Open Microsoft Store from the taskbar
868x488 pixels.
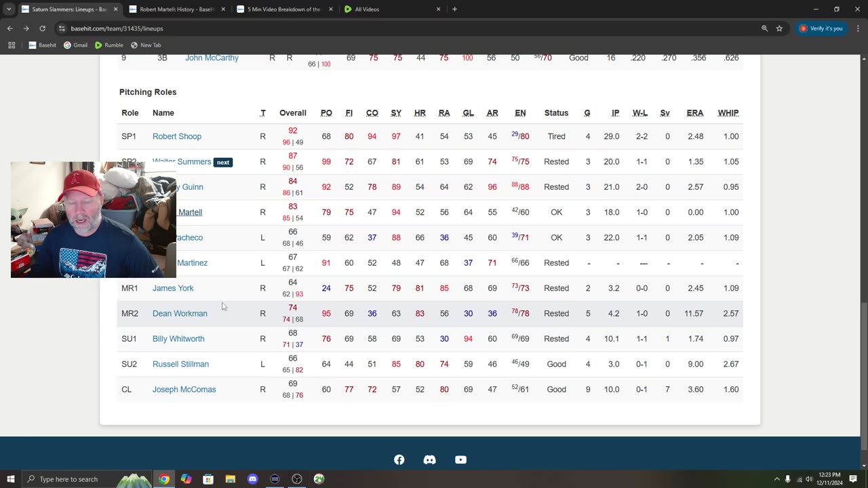pos(208,479)
